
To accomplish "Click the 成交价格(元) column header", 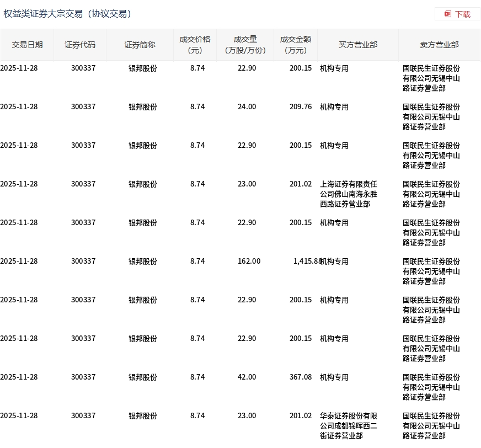I will click(x=195, y=45).
